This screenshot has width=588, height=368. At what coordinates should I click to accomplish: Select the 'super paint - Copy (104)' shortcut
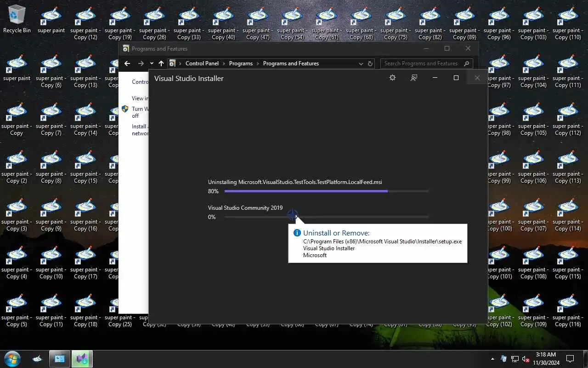click(533, 70)
